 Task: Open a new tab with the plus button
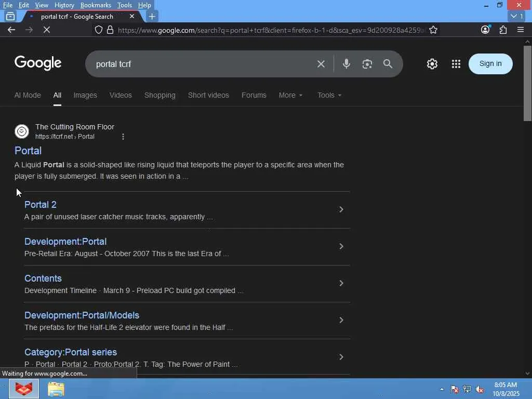coord(152,16)
